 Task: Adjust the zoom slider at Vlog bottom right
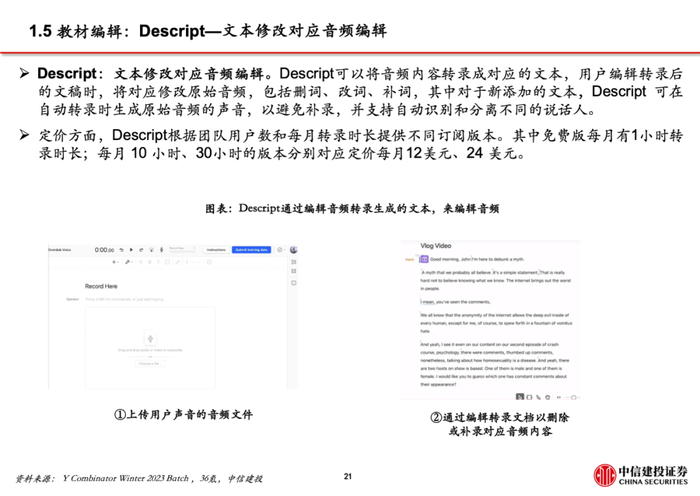pos(572,397)
